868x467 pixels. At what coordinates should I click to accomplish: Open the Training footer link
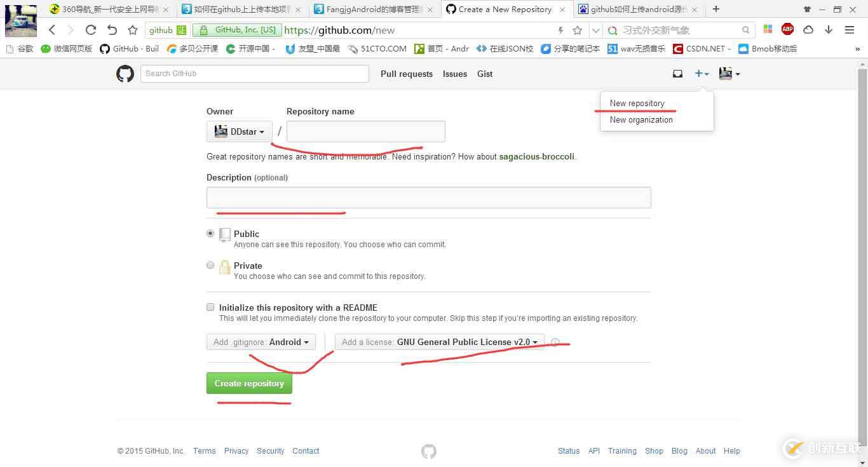[622, 451]
